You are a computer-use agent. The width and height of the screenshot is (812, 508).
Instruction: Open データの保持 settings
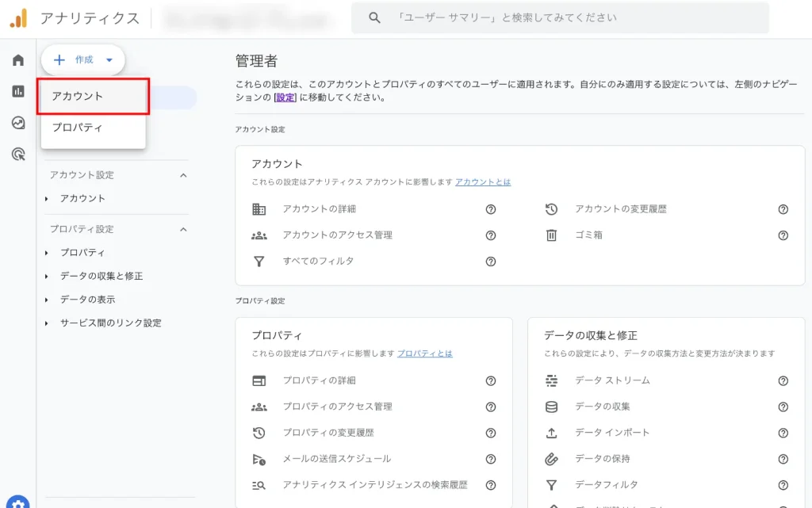point(603,459)
